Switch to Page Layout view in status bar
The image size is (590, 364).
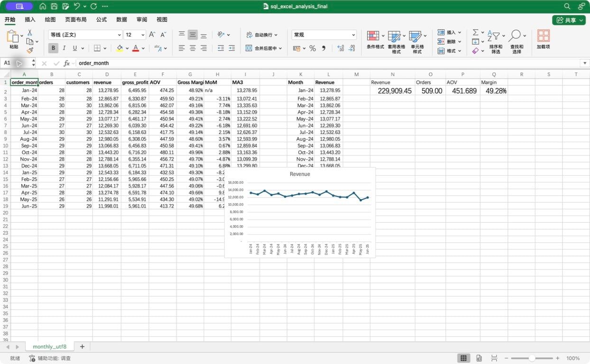[x=479, y=358]
